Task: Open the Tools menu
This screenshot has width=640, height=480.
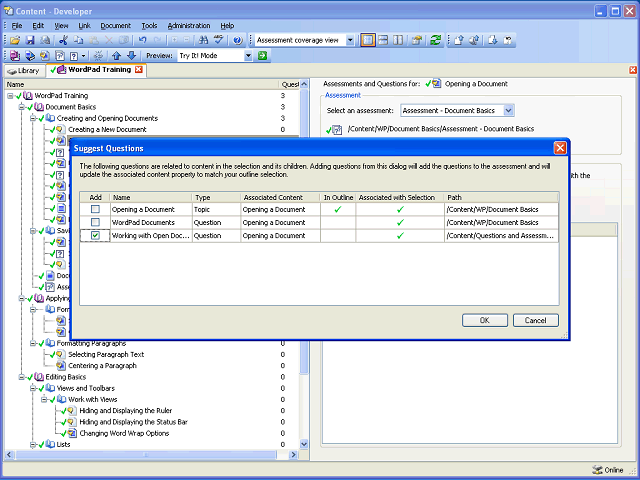Action: click(x=149, y=26)
